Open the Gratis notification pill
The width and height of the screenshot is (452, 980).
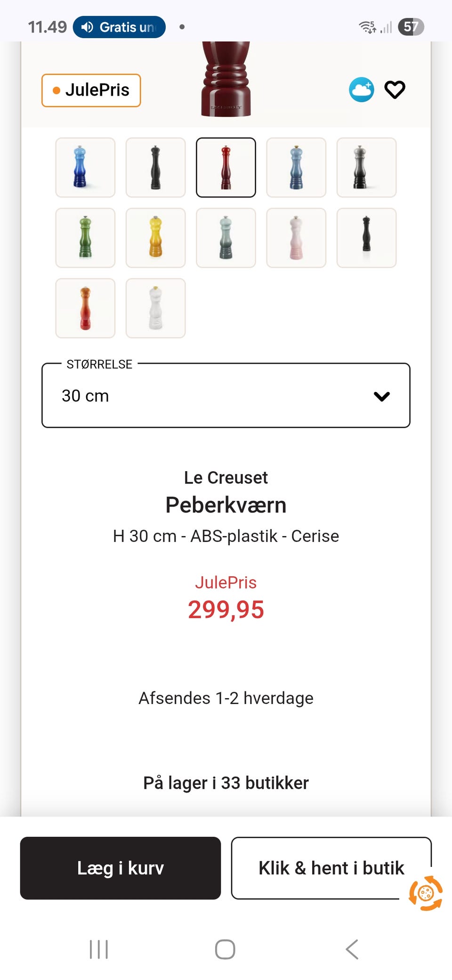pos(118,26)
